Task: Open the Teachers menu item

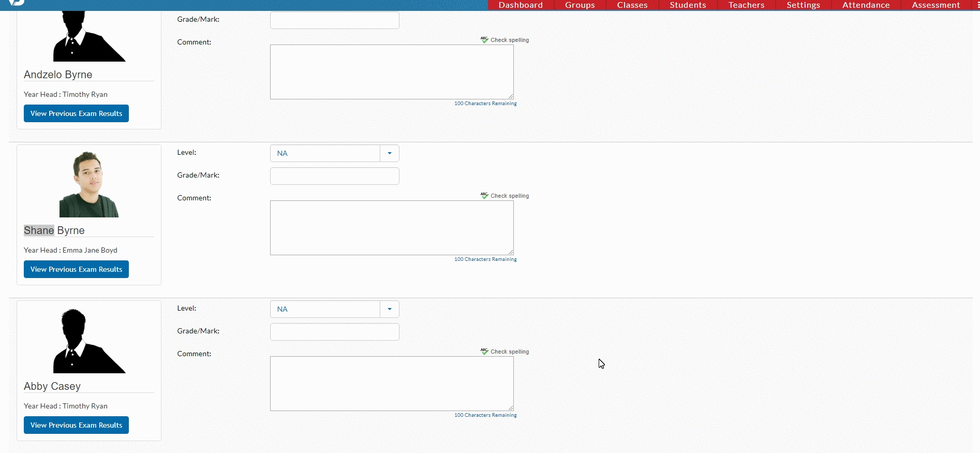Action: tap(746, 5)
